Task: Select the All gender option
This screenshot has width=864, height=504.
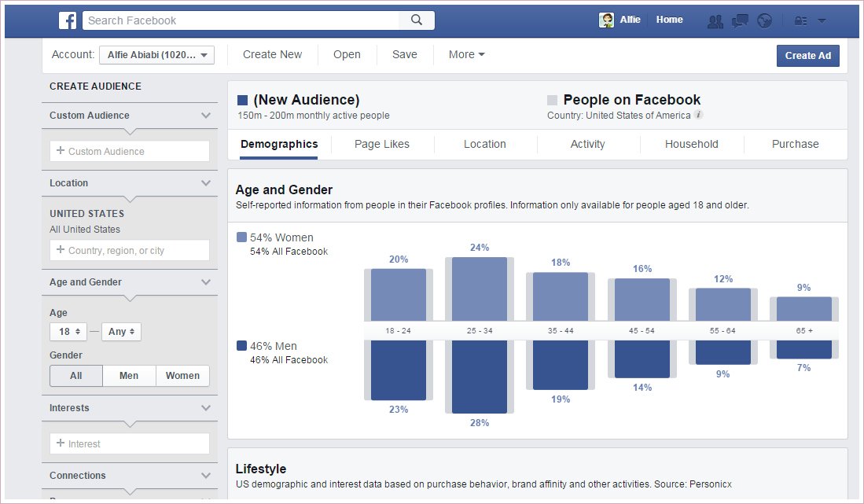Action: tap(76, 376)
